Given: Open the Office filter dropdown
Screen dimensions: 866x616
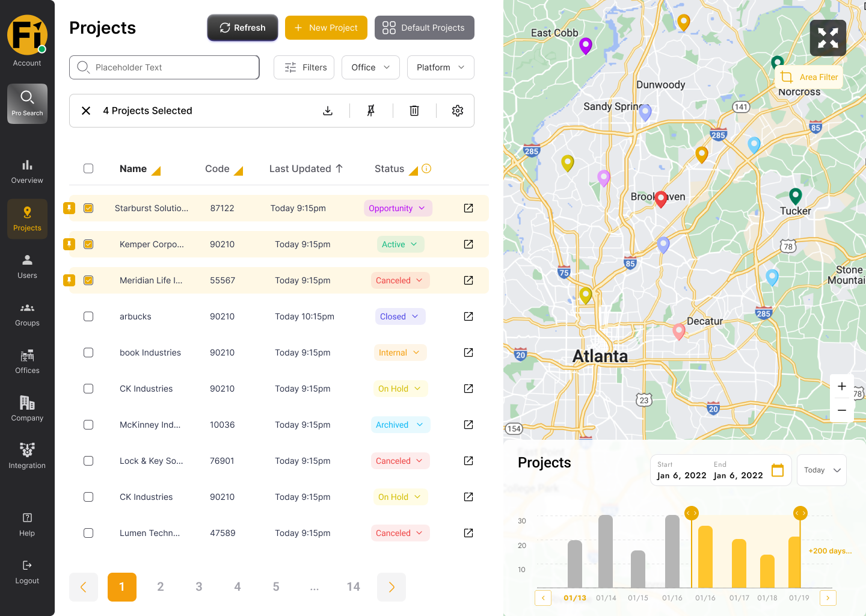Looking at the screenshot, I should (370, 67).
